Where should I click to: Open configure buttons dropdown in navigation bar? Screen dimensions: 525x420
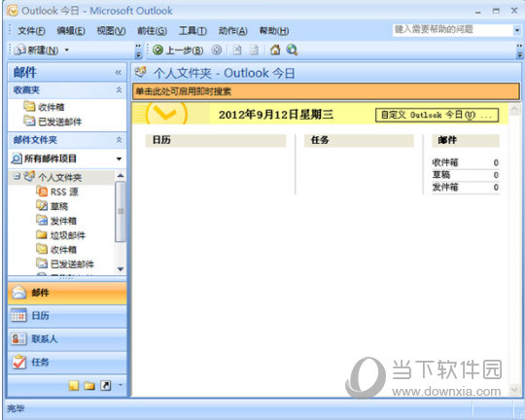tap(121, 386)
